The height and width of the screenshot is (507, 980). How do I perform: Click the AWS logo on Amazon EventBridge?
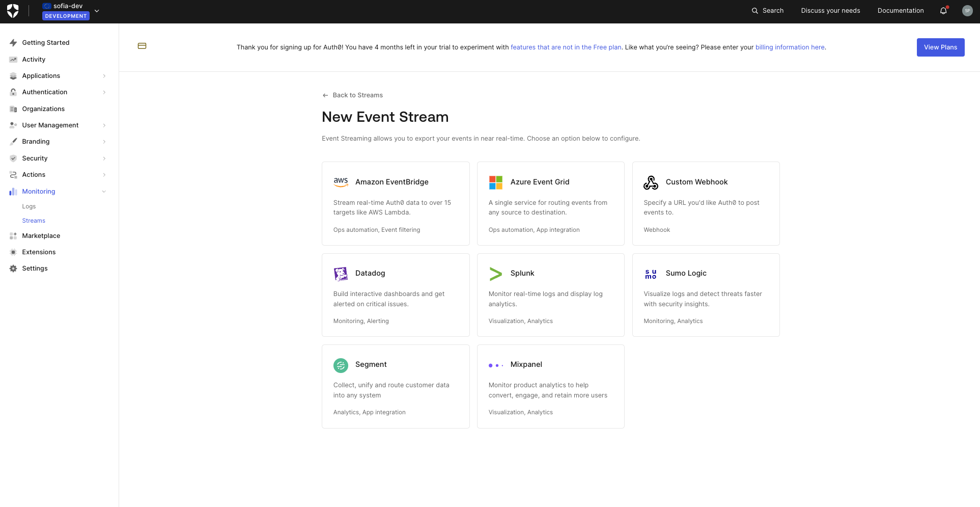[x=341, y=182]
